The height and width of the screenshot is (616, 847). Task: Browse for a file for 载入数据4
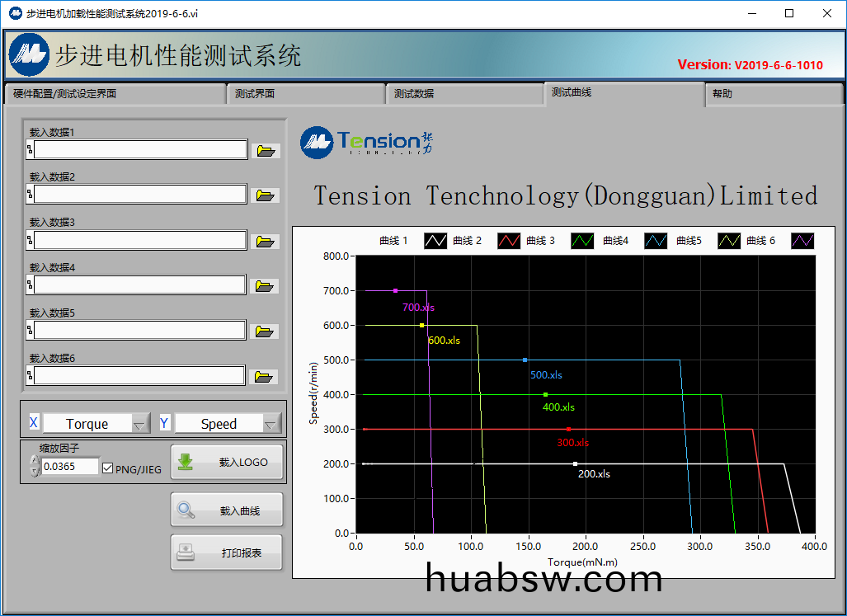(x=264, y=286)
